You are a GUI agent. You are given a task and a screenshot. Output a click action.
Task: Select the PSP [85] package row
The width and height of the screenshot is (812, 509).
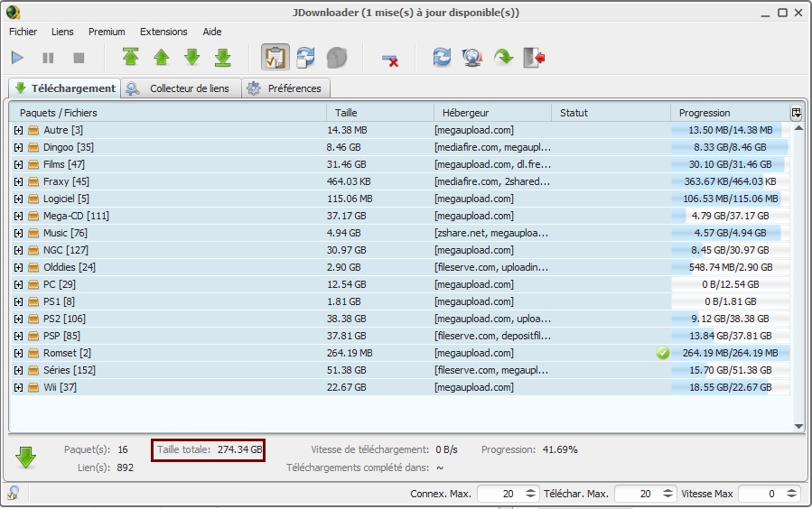401,336
